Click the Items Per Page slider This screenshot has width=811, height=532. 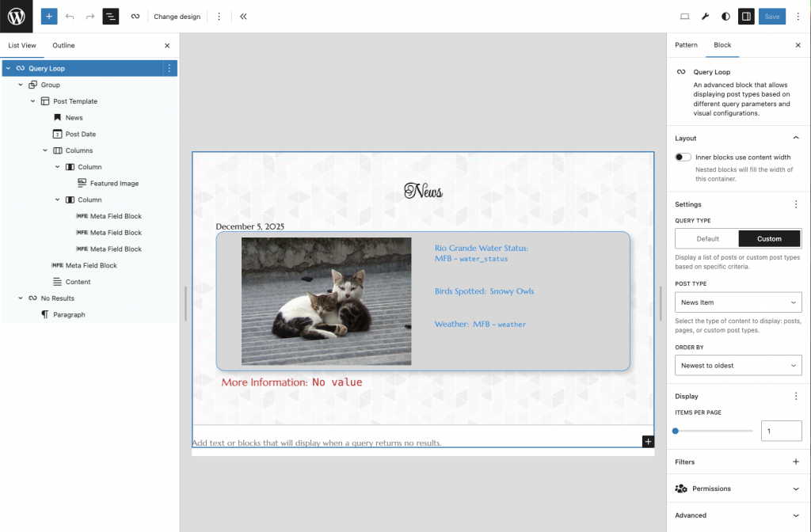click(x=714, y=431)
